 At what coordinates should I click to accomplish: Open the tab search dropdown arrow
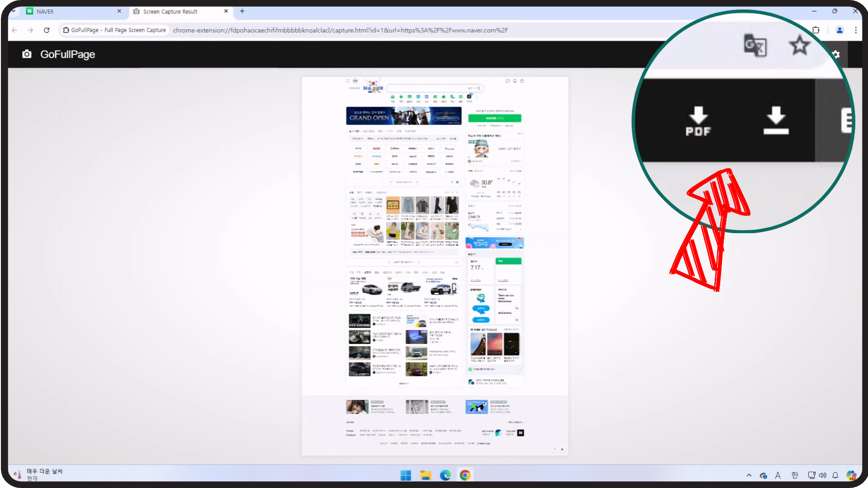coord(14,11)
